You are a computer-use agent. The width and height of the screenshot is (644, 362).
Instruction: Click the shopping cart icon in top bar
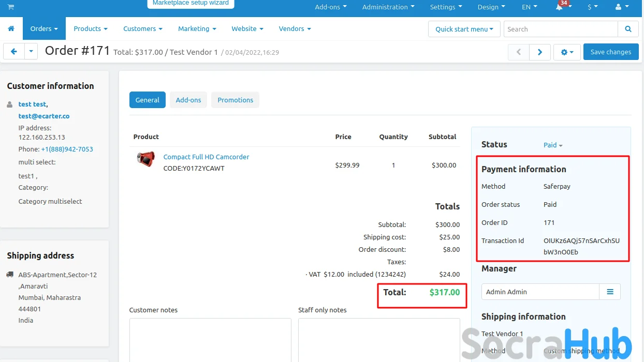(11, 7)
